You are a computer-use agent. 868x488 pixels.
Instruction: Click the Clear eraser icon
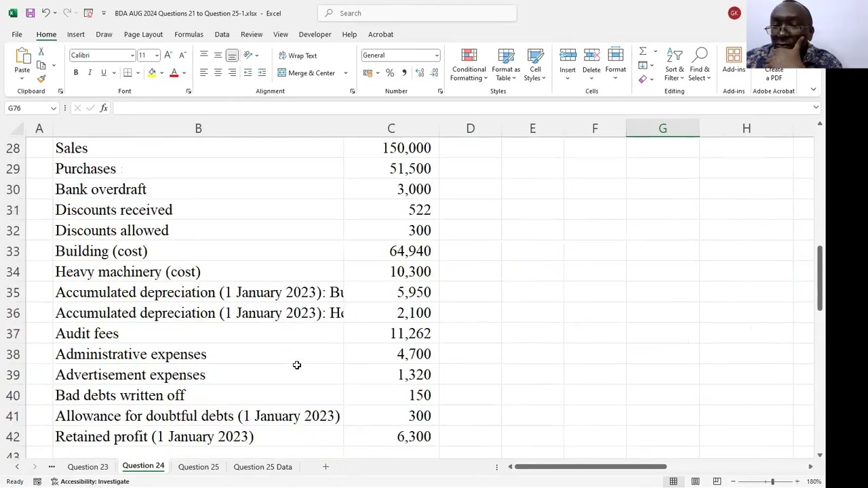(x=643, y=79)
